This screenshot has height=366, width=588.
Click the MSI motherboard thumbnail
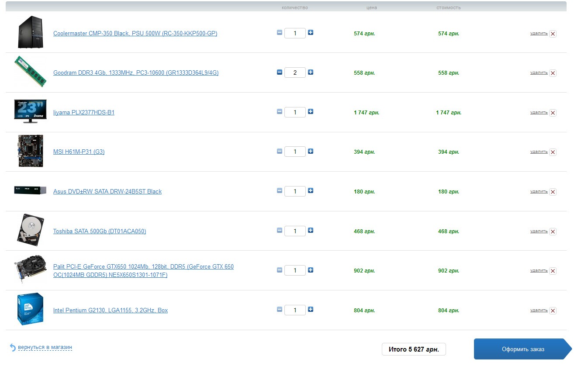click(x=31, y=151)
